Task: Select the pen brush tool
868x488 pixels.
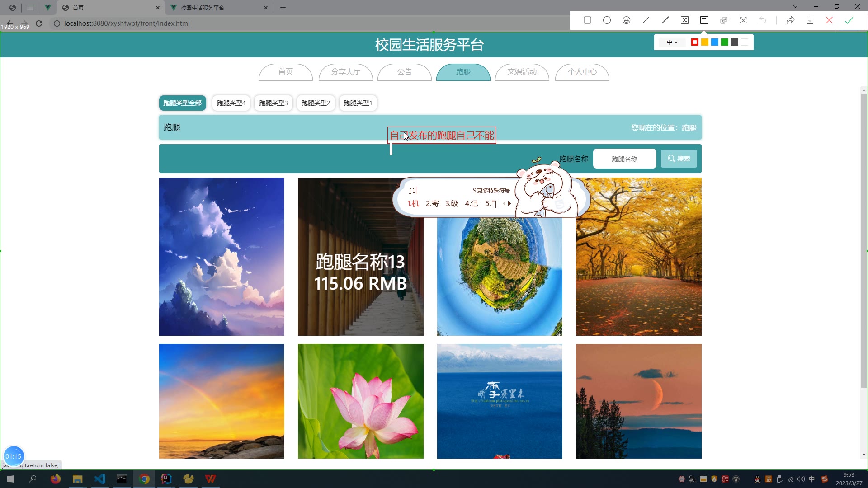Action: coord(665,20)
